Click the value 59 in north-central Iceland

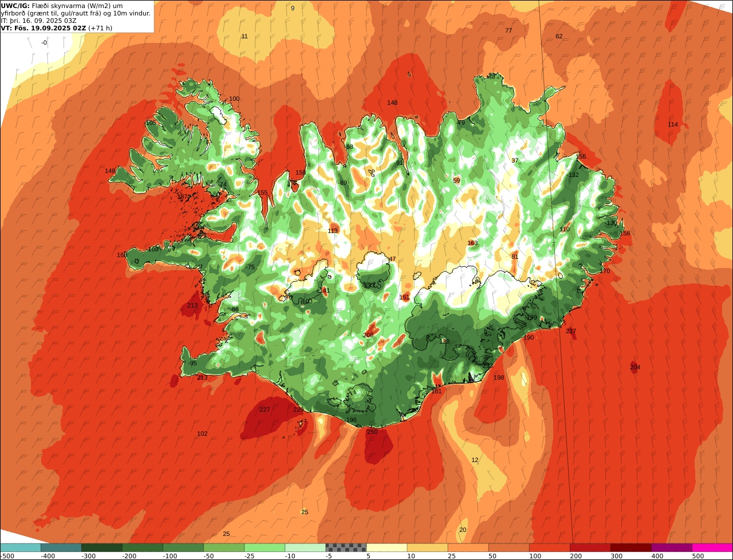456,181
